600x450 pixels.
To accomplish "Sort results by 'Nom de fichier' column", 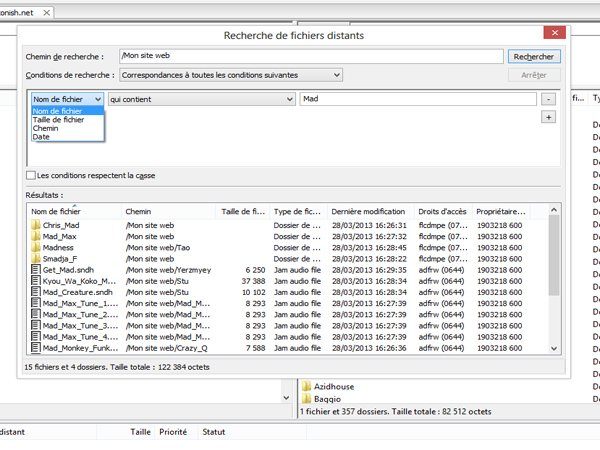I will pos(75,211).
